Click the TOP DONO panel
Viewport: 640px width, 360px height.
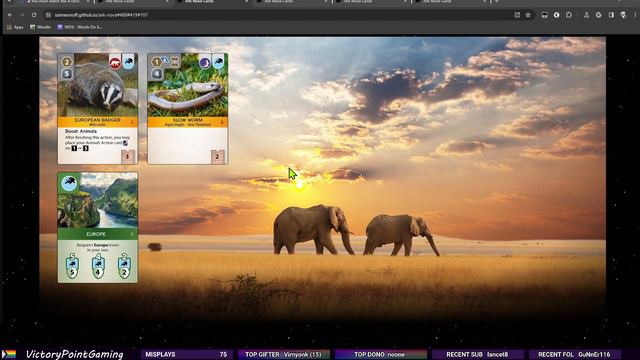point(380,354)
